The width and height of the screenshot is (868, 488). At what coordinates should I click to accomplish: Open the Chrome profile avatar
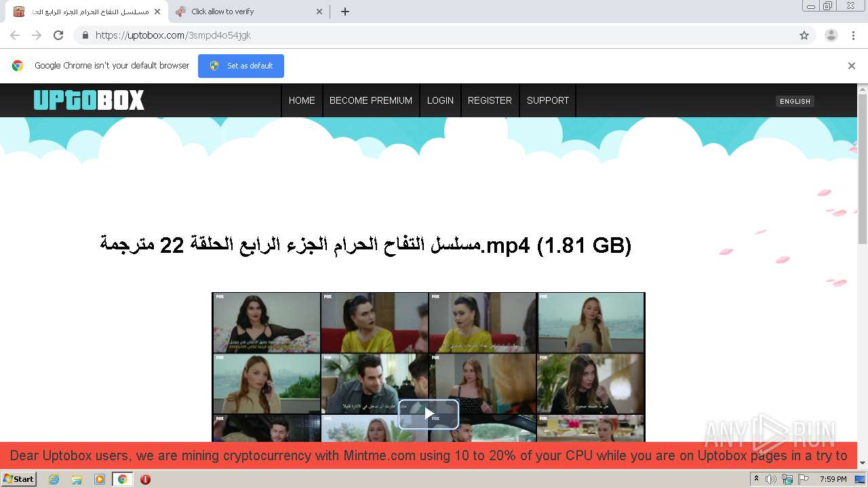pos(831,35)
